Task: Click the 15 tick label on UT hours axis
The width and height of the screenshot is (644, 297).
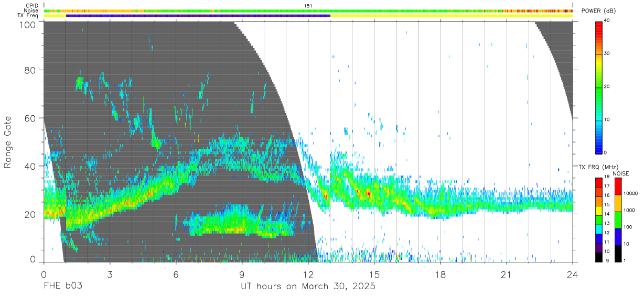Action: tap(374, 274)
